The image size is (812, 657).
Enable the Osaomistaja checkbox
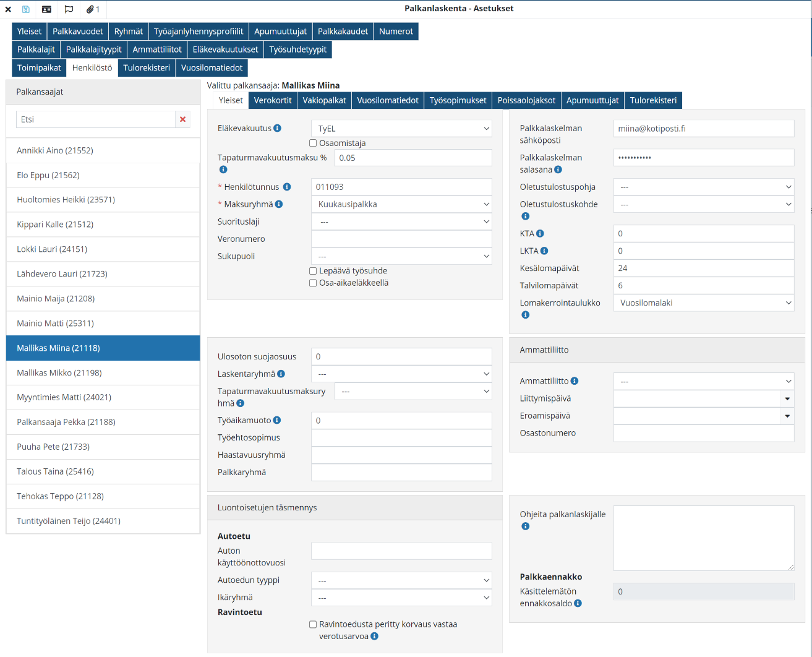click(313, 144)
